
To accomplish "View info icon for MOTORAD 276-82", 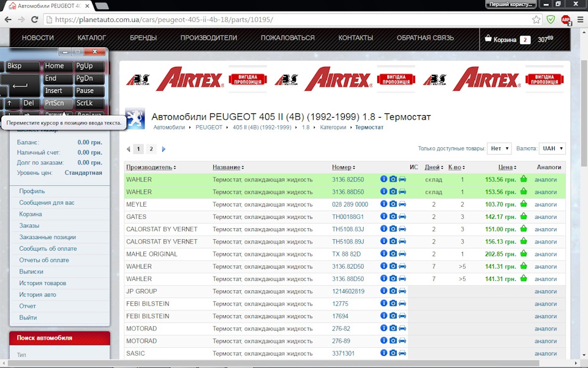I will [383, 328].
